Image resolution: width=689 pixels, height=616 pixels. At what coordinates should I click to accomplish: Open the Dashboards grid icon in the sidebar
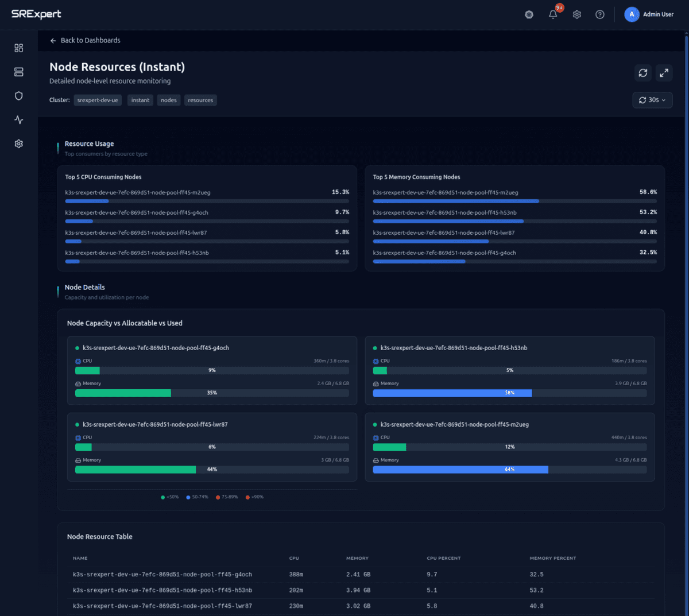(18, 48)
